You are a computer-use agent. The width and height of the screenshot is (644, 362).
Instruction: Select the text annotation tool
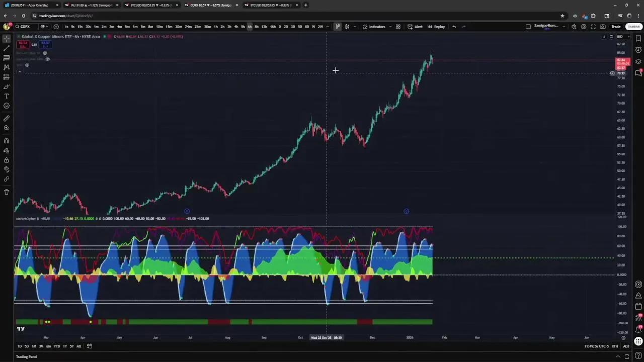click(x=7, y=96)
